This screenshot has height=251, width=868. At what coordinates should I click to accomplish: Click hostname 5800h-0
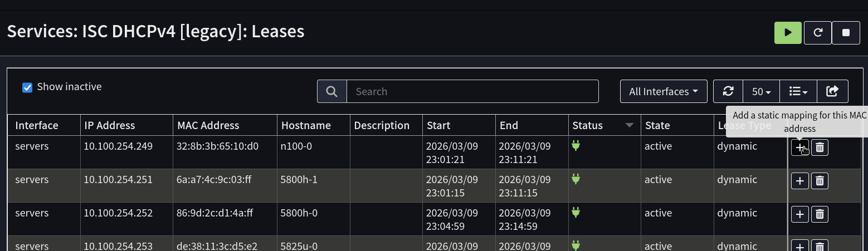300,213
